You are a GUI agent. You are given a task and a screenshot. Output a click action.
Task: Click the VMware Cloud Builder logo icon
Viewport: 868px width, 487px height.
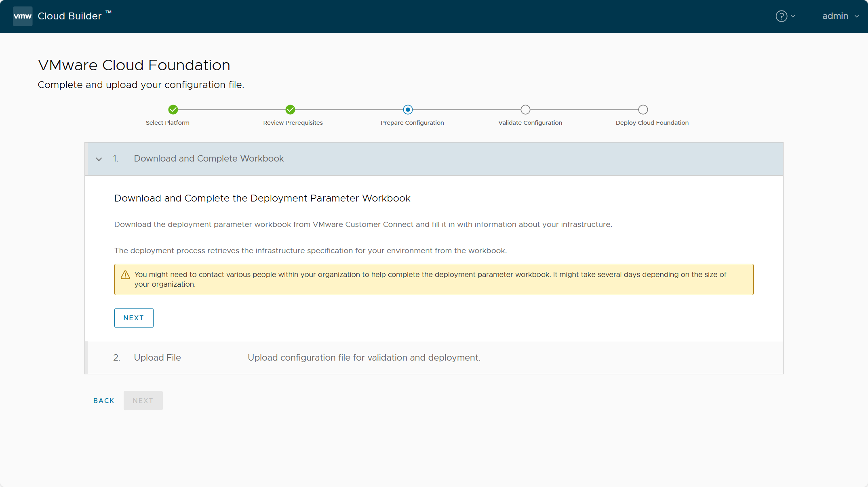[x=22, y=16]
